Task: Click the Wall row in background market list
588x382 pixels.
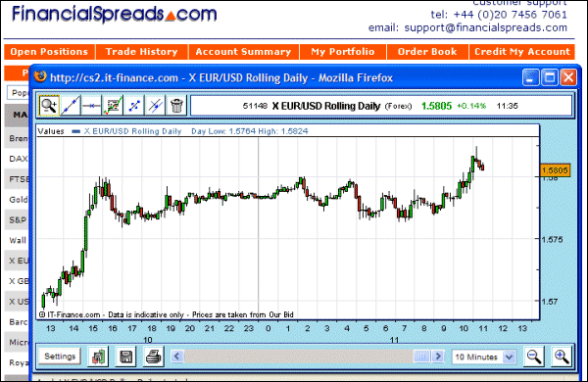Action: 17,240
